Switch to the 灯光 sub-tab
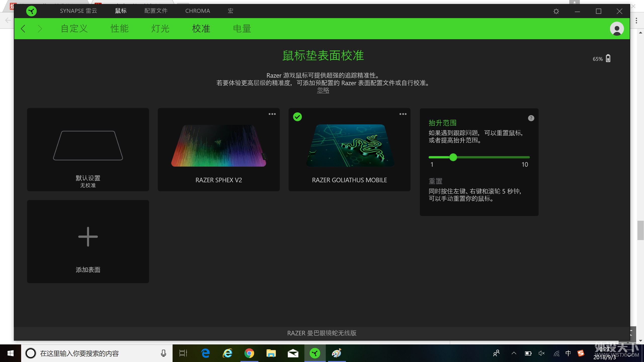Viewport: 644px width, 362px height. 160,29
